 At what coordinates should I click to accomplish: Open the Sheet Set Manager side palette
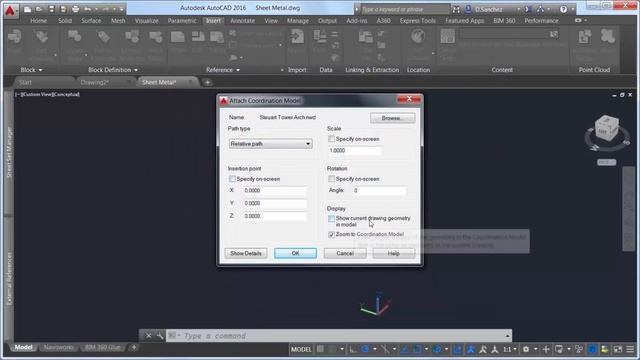[x=9, y=152]
